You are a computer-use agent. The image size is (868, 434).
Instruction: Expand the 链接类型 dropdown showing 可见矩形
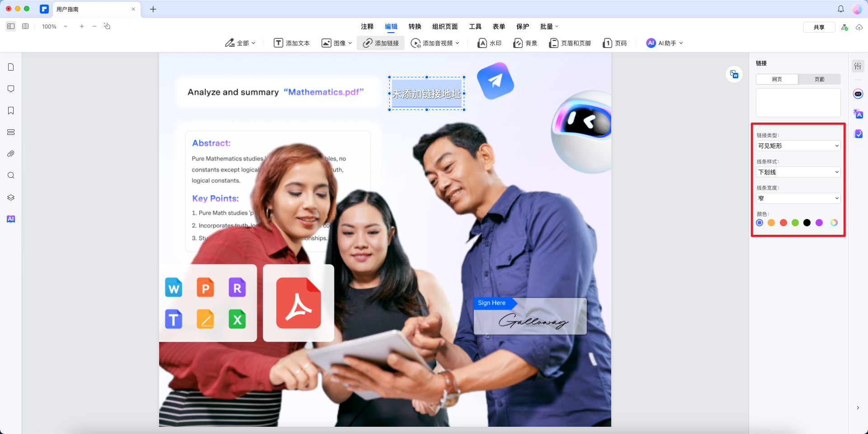click(798, 146)
